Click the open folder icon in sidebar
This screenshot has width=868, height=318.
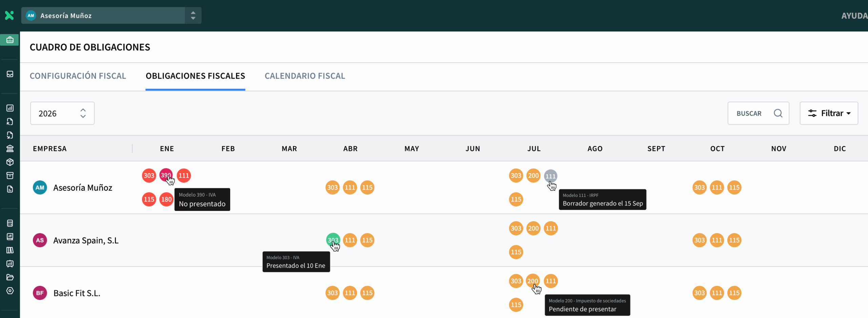[10, 277]
